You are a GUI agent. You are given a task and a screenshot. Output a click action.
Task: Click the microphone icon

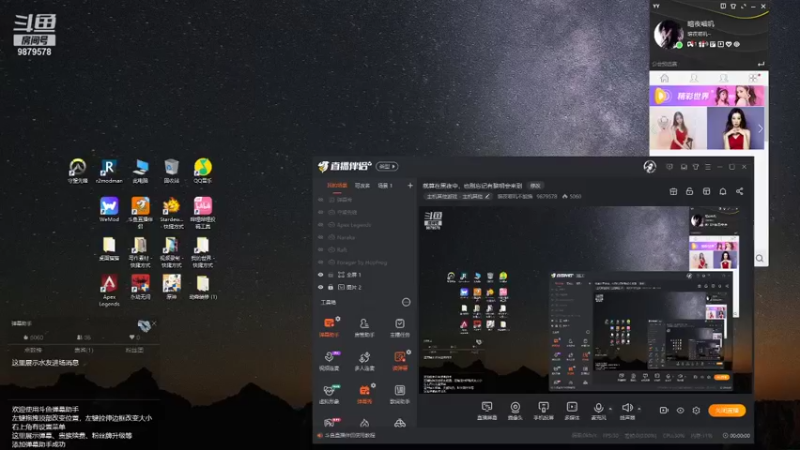tap(598, 408)
